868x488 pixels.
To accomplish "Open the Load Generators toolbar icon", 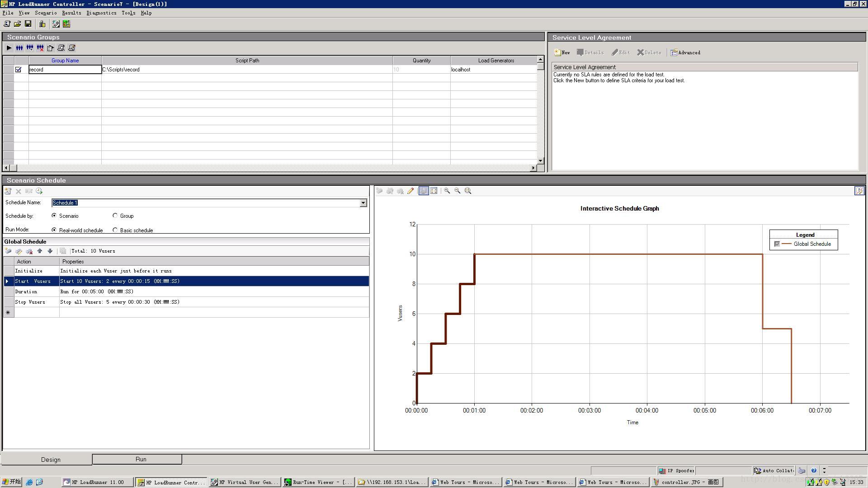I will [42, 24].
